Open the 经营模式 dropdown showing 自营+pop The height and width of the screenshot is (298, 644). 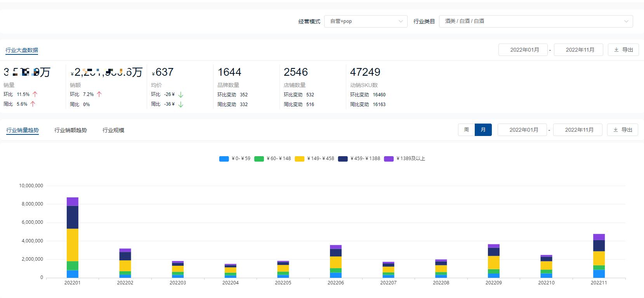366,21
